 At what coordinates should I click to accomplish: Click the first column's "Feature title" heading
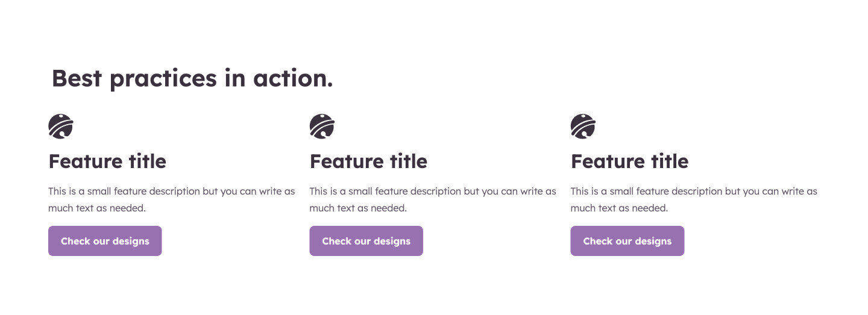tap(107, 161)
